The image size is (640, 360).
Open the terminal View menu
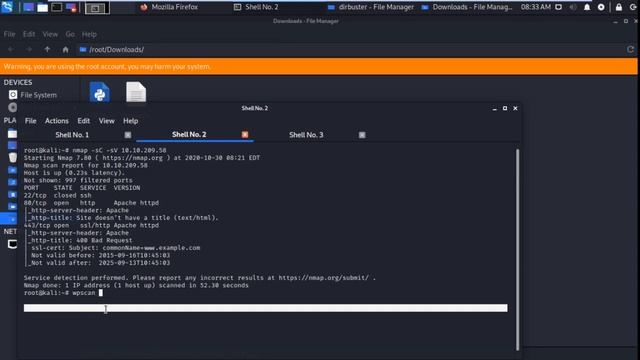[x=106, y=121]
